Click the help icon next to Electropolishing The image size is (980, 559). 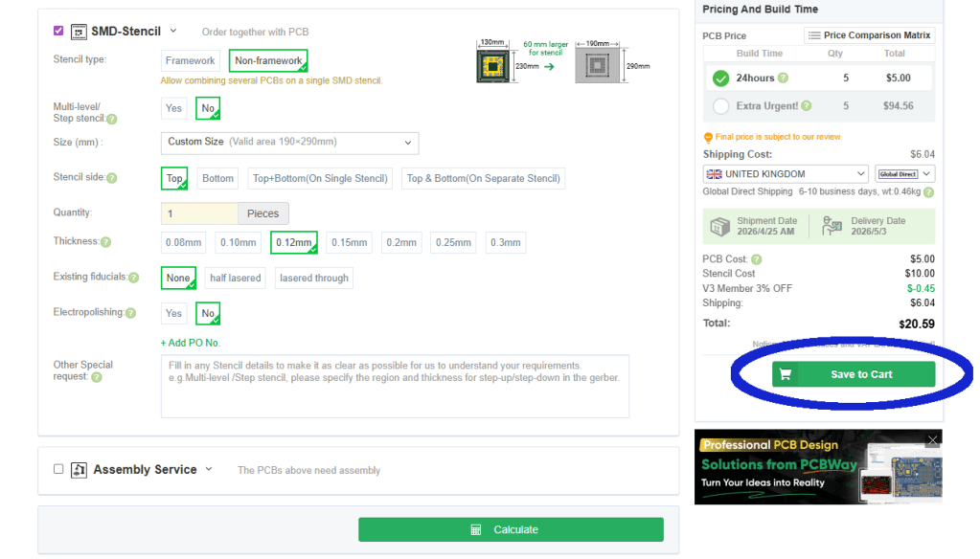pyautogui.click(x=130, y=313)
